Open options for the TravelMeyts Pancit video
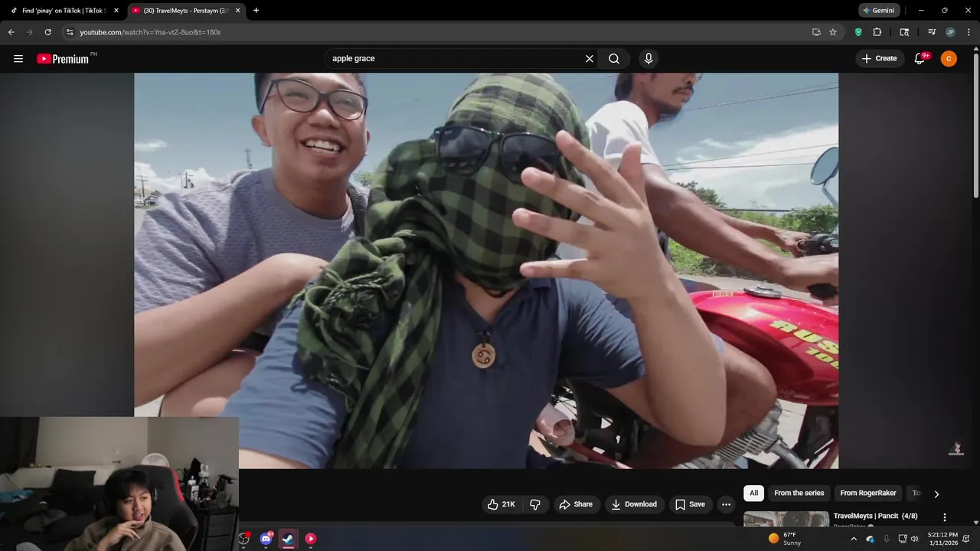 [x=945, y=517]
